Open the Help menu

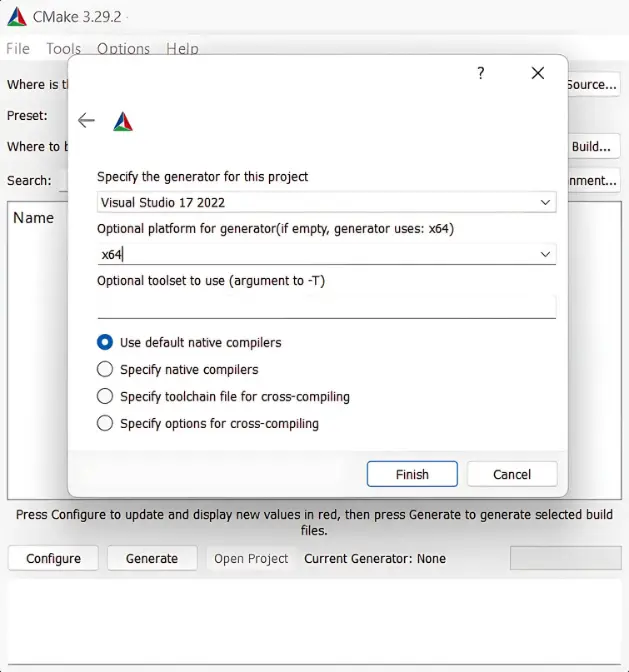(x=182, y=49)
